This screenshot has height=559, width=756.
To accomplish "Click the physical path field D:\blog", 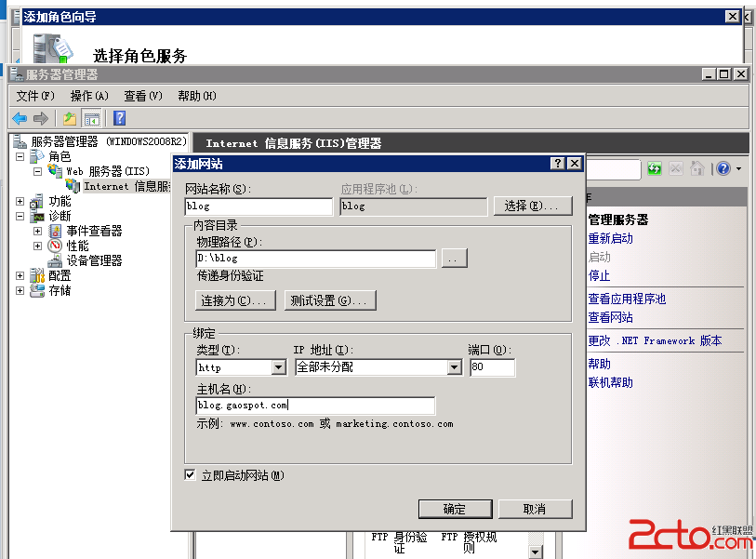I will 316,259.
